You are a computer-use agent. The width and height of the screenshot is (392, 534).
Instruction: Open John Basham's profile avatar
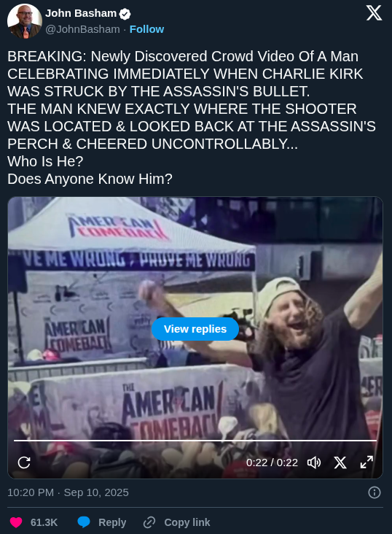[25, 21]
